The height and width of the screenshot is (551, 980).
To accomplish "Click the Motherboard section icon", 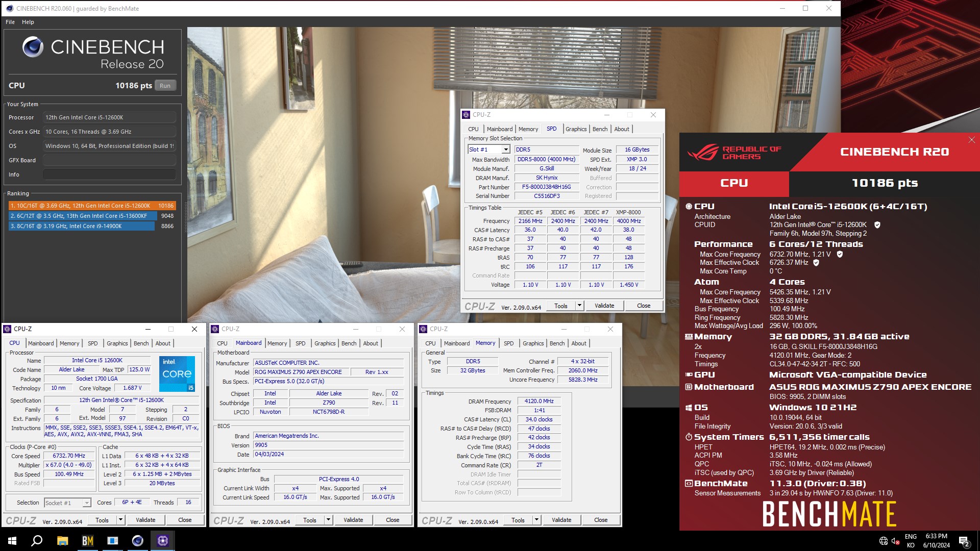I will 689,387.
